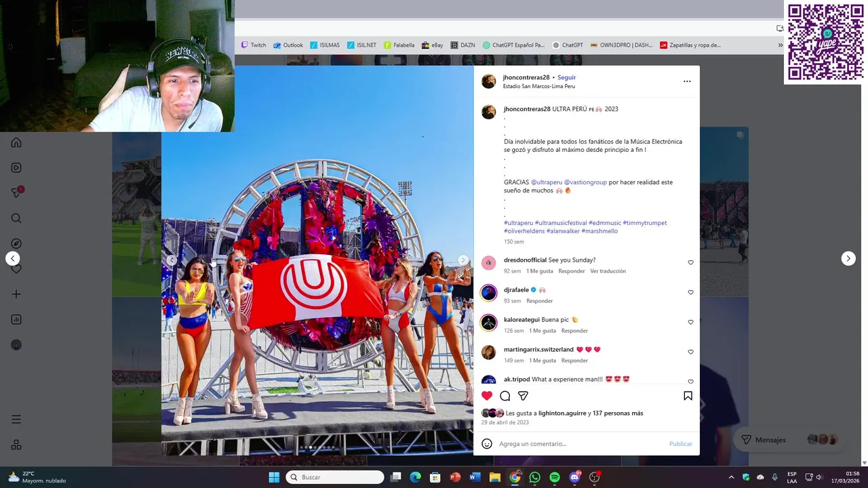Open Search in the Instagram sidebar
The width and height of the screenshot is (868, 488).
16,218
